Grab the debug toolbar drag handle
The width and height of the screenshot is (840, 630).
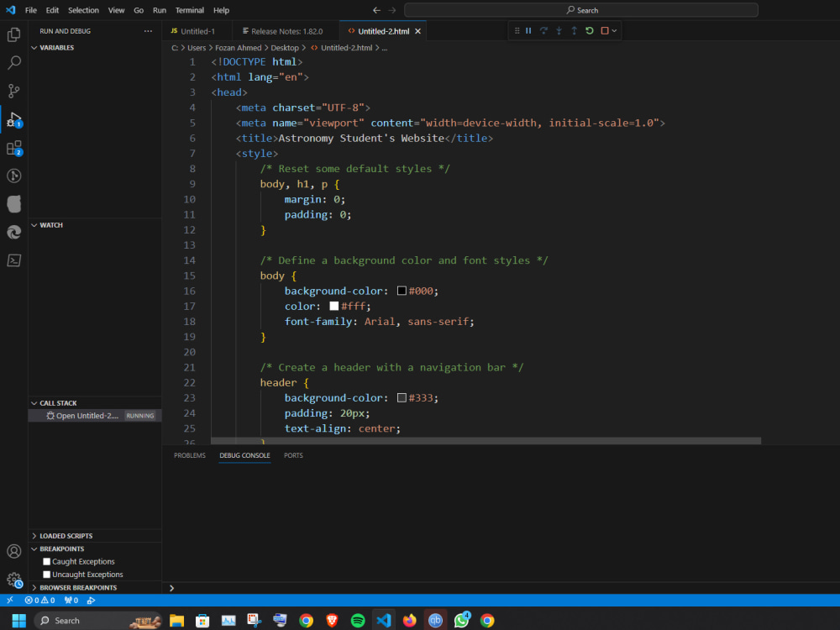tap(517, 30)
